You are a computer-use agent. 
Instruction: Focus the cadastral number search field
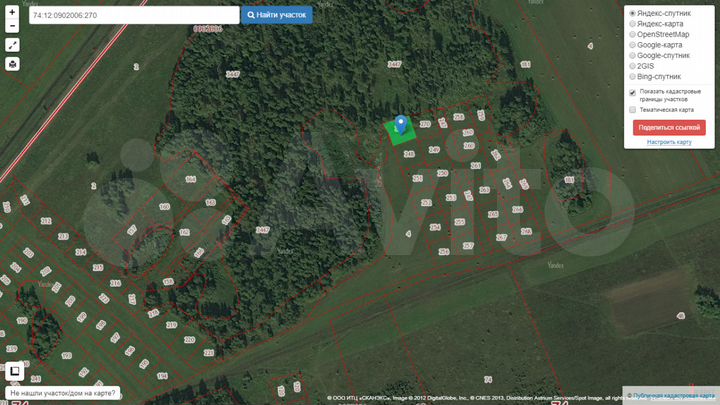coord(134,15)
